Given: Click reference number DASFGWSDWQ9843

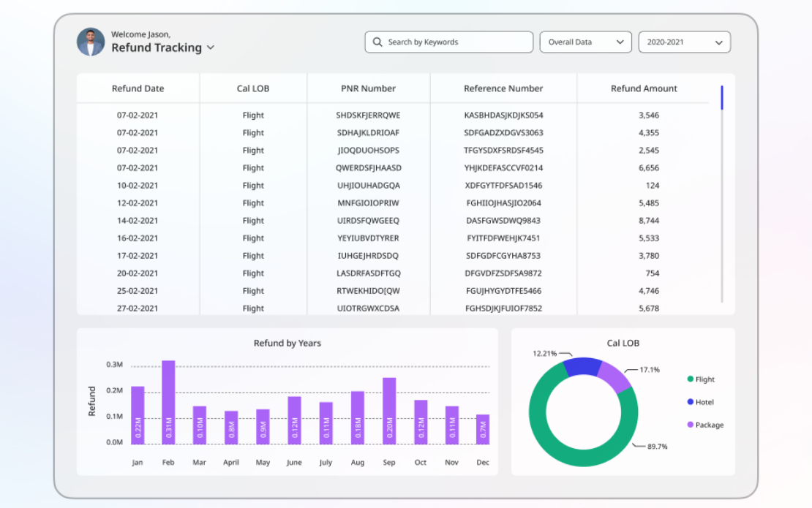Looking at the screenshot, I should pyautogui.click(x=503, y=221).
